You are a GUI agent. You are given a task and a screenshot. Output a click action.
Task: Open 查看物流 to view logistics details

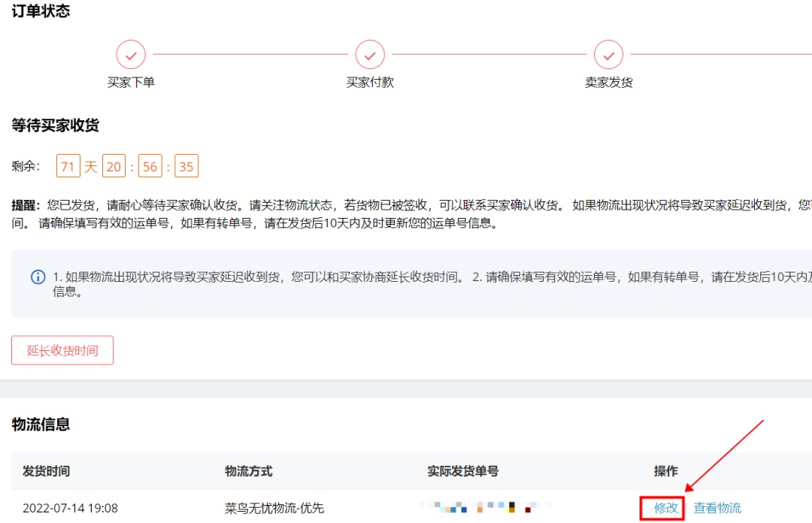tap(717, 507)
